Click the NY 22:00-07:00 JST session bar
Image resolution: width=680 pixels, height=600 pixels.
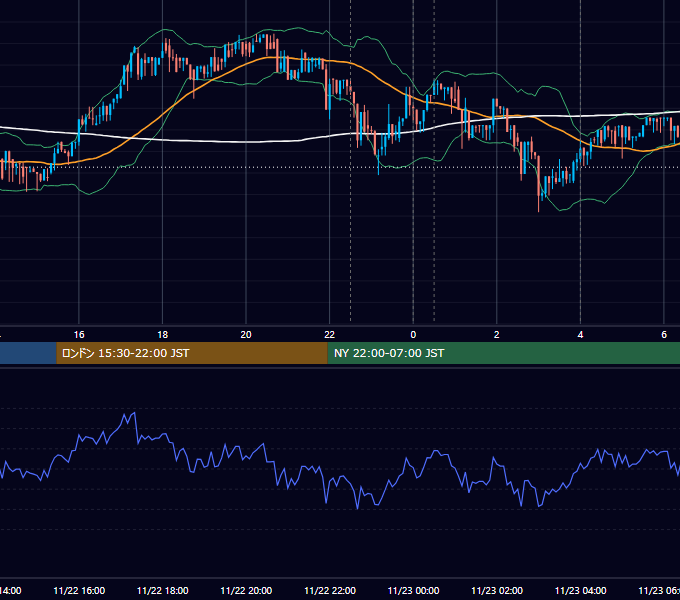point(503,353)
